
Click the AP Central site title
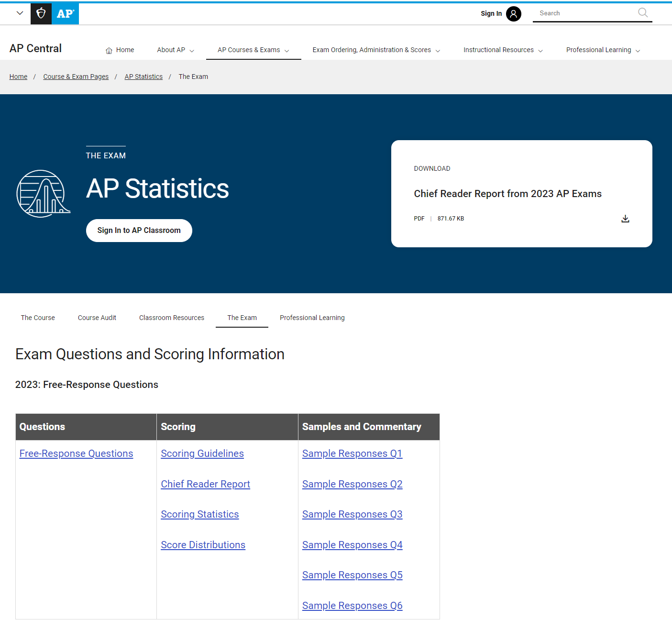click(35, 48)
